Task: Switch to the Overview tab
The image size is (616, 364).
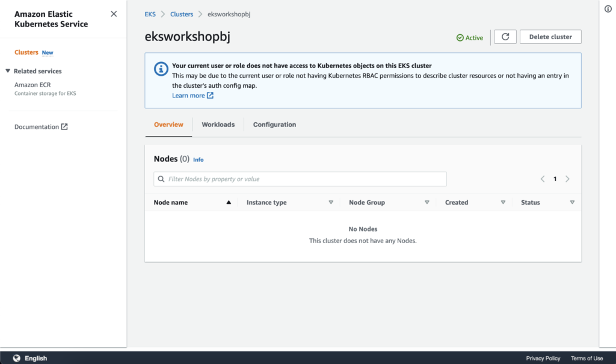Action: click(x=168, y=125)
